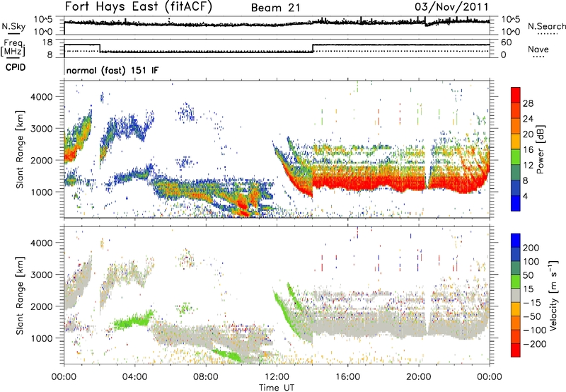The height and width of the screenshot is (392, 566).
Task: Click the 'Velocity [m s⁻¹]' color bar label
Action: pyautogui.click(x=553, y=295)
